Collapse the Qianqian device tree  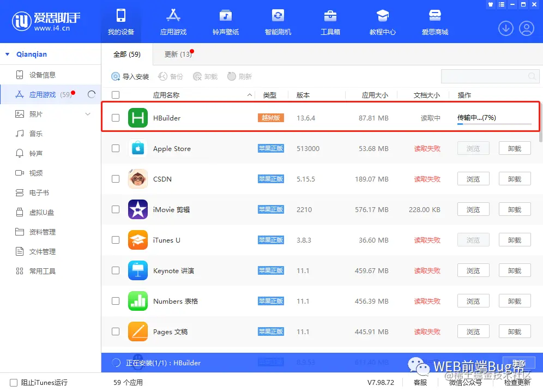(x=7, y=55)
